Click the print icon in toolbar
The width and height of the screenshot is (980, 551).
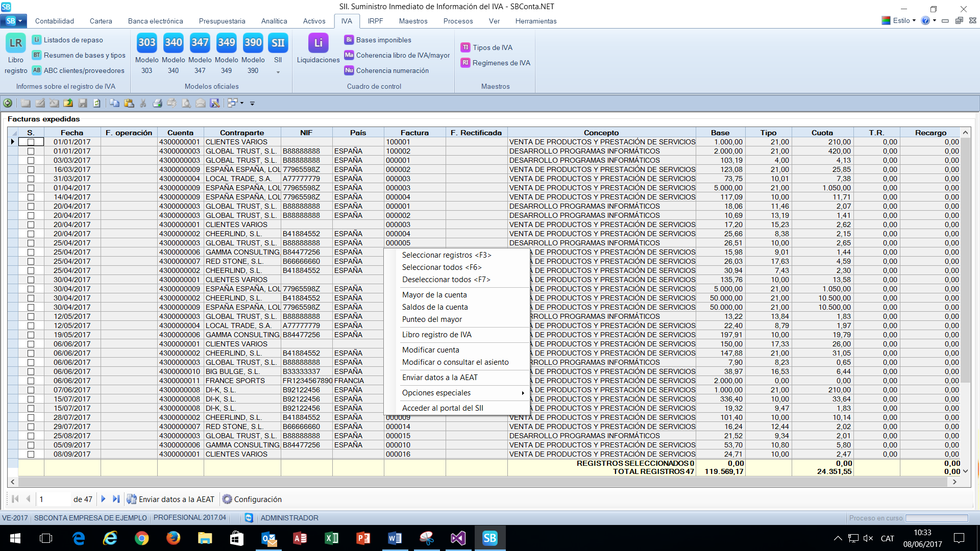click(x=157, y=103)
